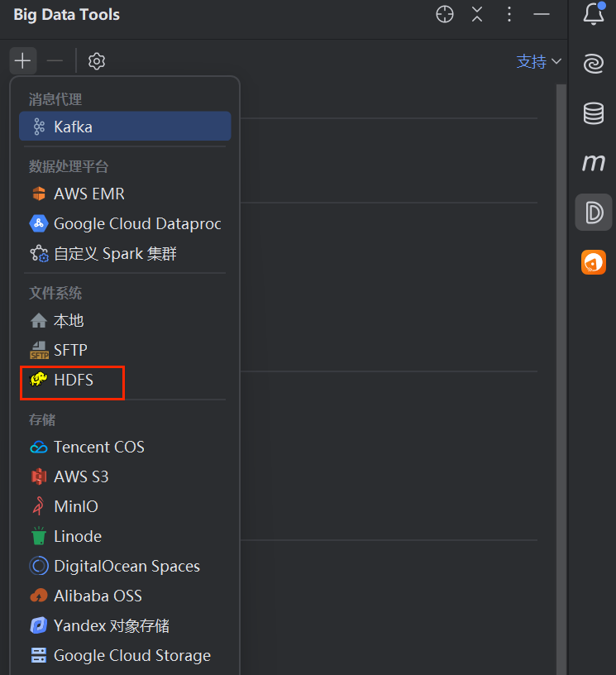Image resolution: width=616 pixels, height=675 pixels.
Task: Open the panel options kebab menu
Action: [x=509, y=15]
